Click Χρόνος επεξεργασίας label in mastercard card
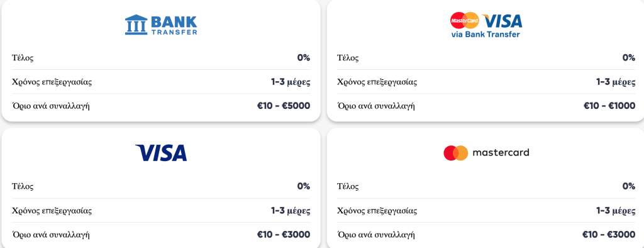 (x=377, y=211)
